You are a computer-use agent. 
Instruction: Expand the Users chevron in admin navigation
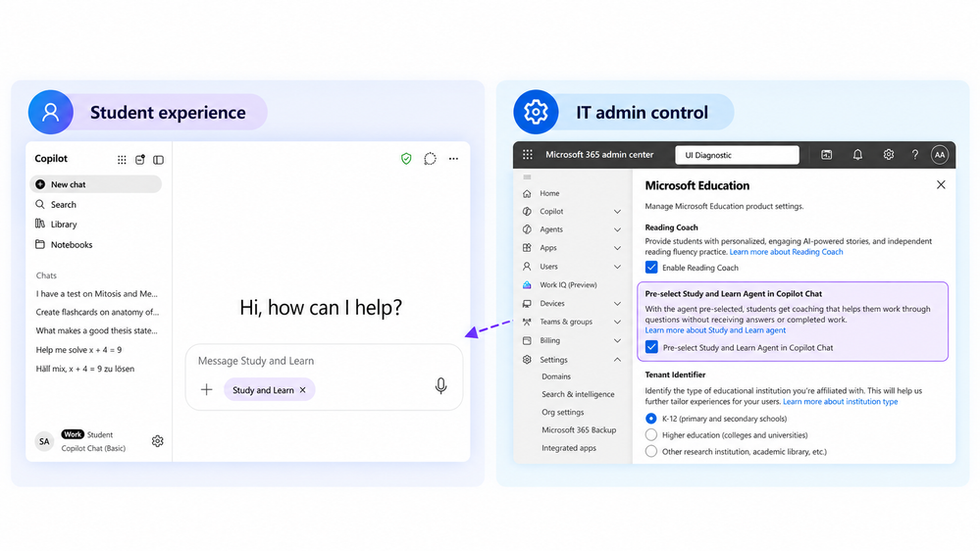tap(617, 267)
